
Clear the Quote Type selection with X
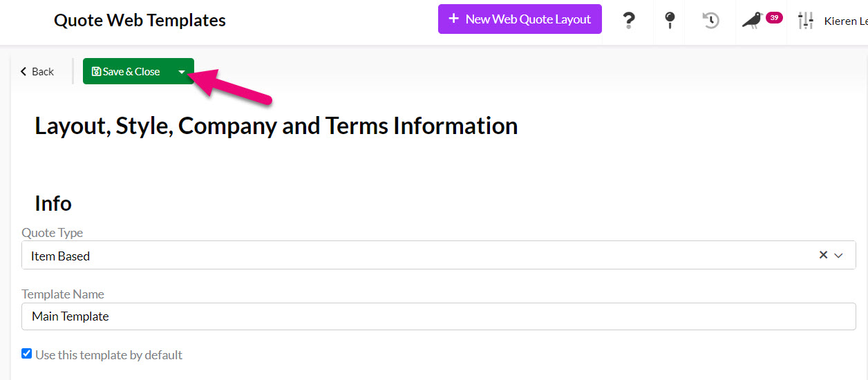(x=823, y=255)
